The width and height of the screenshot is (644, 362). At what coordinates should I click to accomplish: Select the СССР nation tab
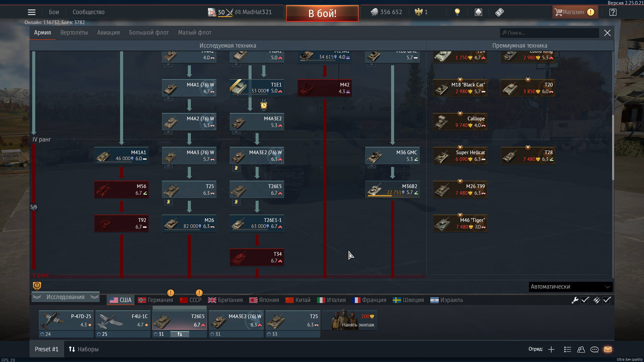[x=191, y=300]
